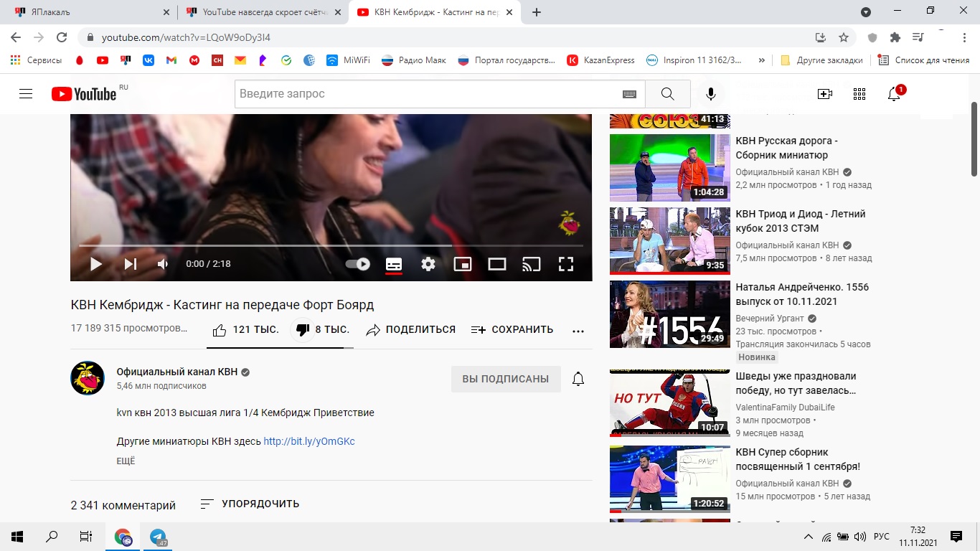Click СОХРАНИТЬ to save to playlist
980x551 pixels.
pyautogui.click(x=512, y=330)
